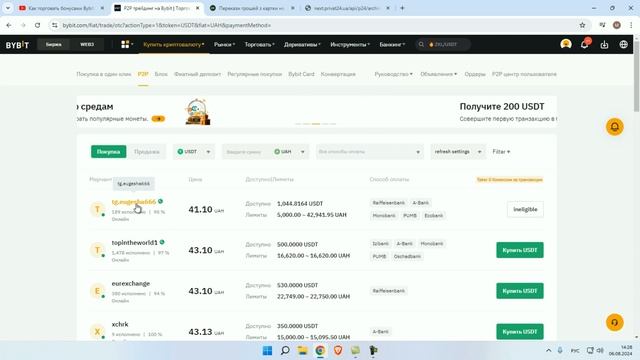
Task: Open the USDT coin dropdown
Action: click(x=194, y=152)
